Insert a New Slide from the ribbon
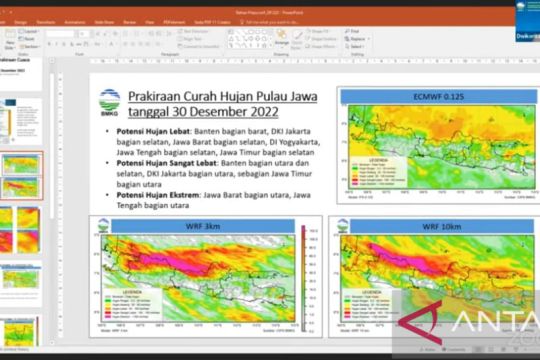Image resolution: width=540 pixels, height=360 pixels. tap(10, 40)
